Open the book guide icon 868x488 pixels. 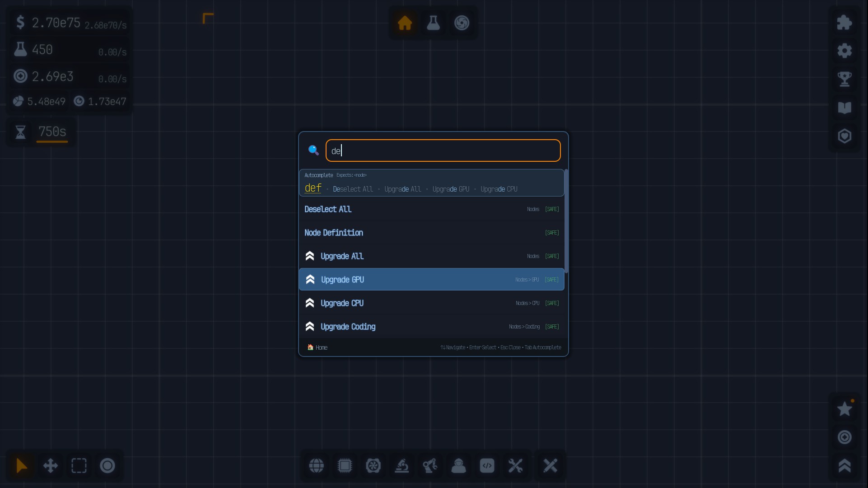844,108
